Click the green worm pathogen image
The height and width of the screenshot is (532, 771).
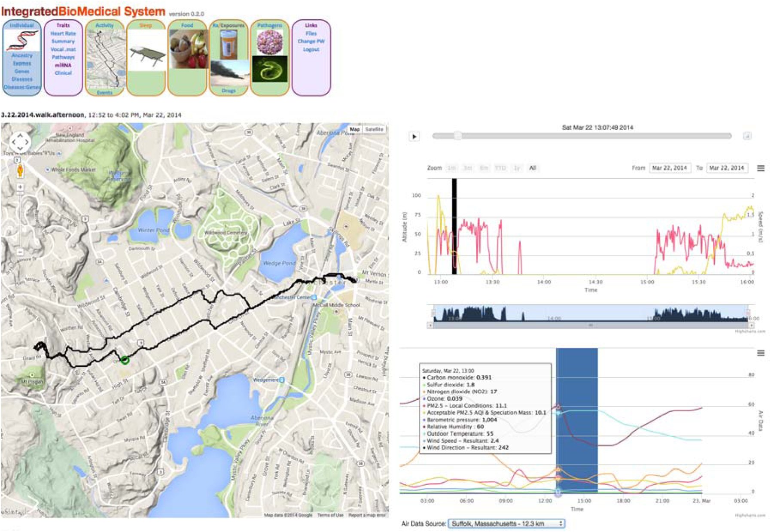point(270,69)
